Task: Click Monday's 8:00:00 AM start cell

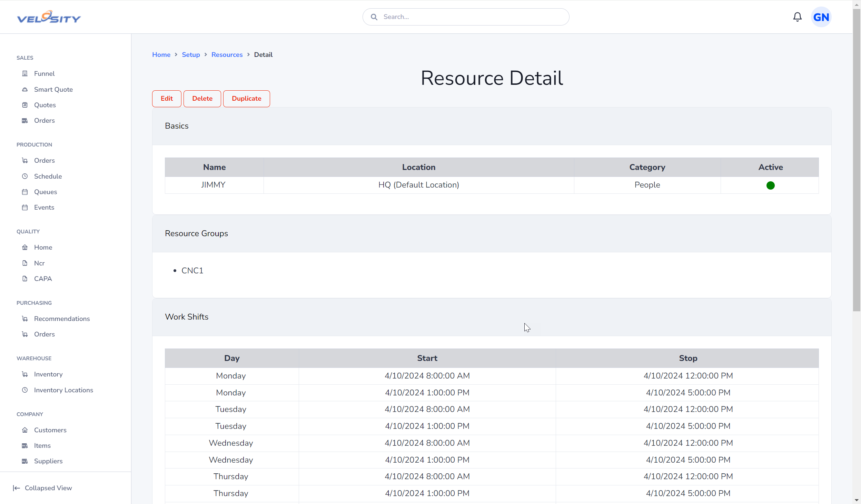Action: coord(427,376)
